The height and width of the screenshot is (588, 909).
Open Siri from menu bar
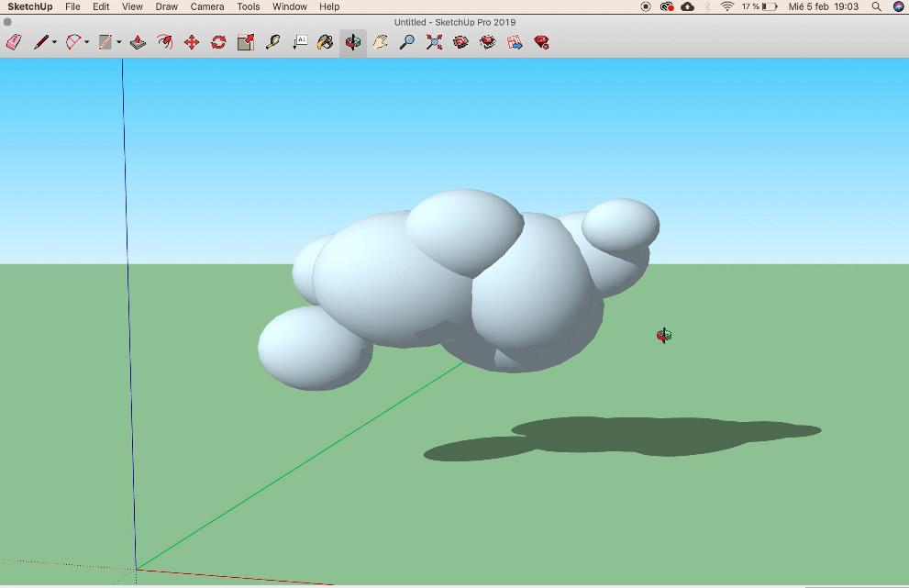click(x=899, y=7)
